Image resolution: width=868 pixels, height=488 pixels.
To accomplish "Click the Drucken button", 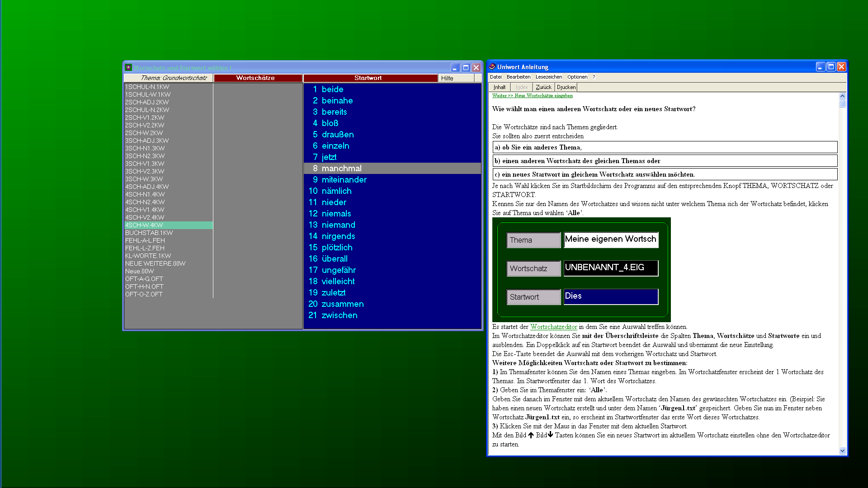I will coord(566,87).
